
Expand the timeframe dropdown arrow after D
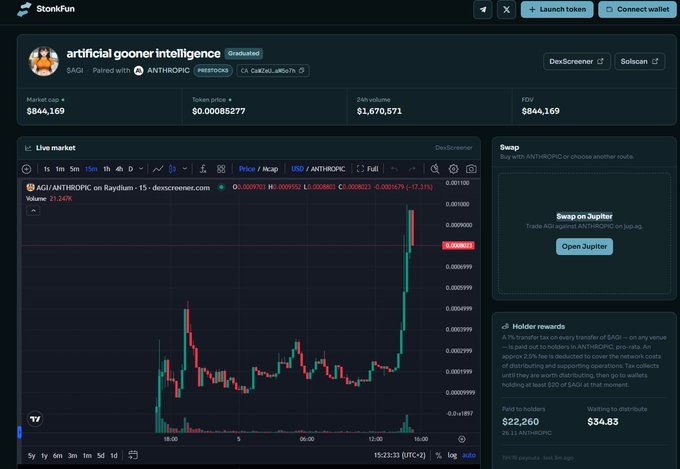[x=141, y=169]
